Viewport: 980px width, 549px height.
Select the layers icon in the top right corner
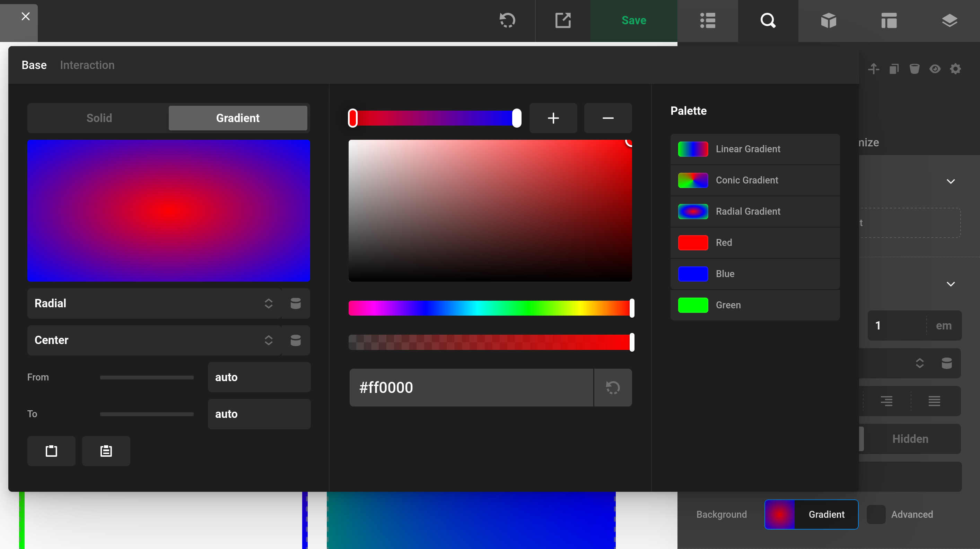click(x=950, y=21)
